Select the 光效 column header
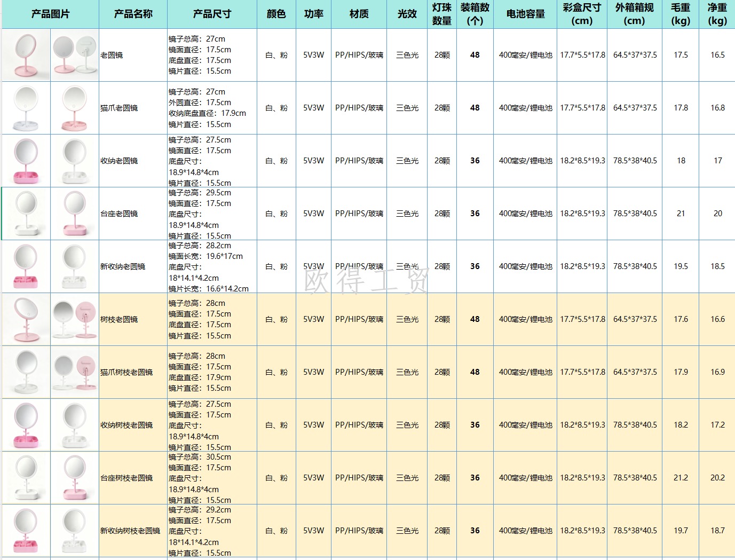 coord(407,14)
